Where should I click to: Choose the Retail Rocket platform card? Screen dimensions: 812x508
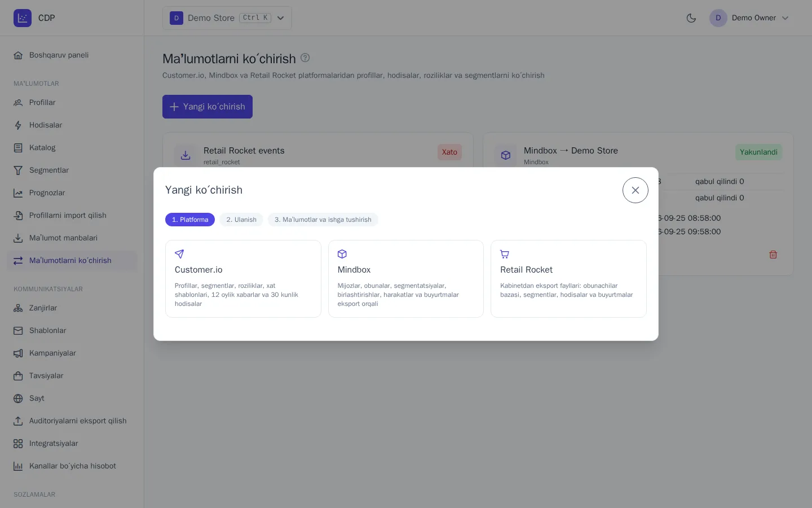point(568,279)
